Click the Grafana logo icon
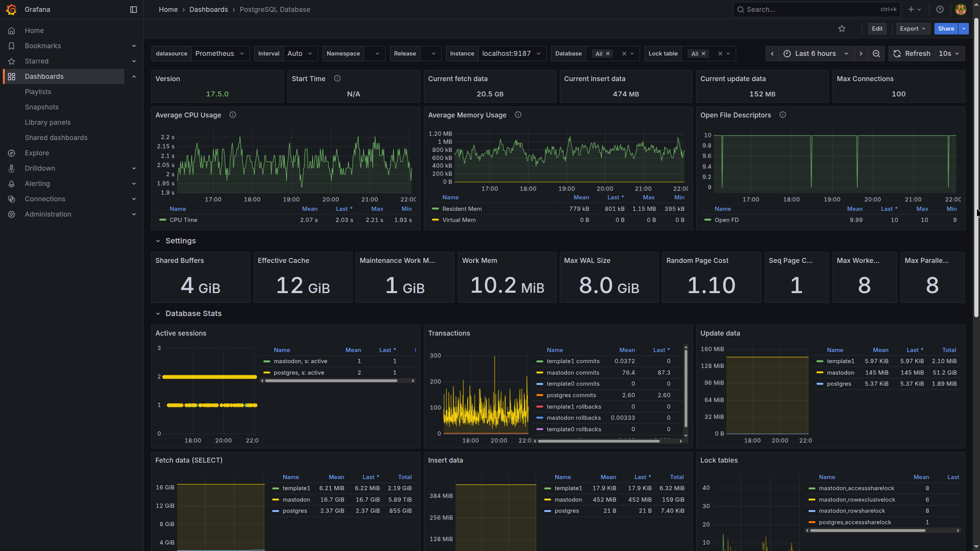Image resolution: width=980 pixels, height=551 pixels. click(x=11, y=10)
